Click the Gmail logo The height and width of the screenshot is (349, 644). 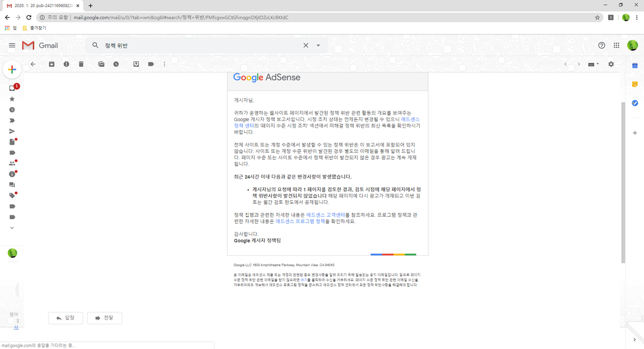40,46
